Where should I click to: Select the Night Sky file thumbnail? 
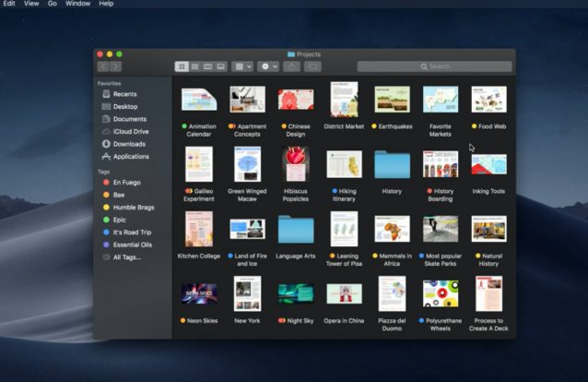pyautogui.click(x=296, y=294)
